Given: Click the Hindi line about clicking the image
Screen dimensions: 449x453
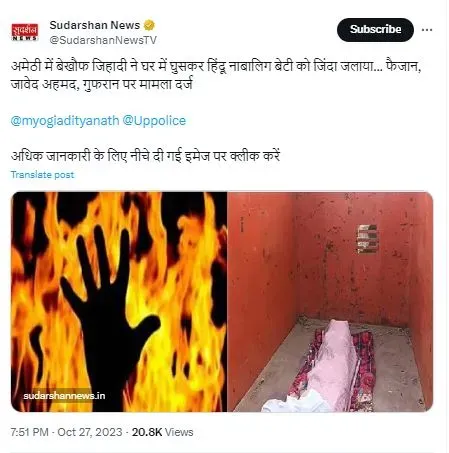Looking at the screenshot, I should point(145,156).
